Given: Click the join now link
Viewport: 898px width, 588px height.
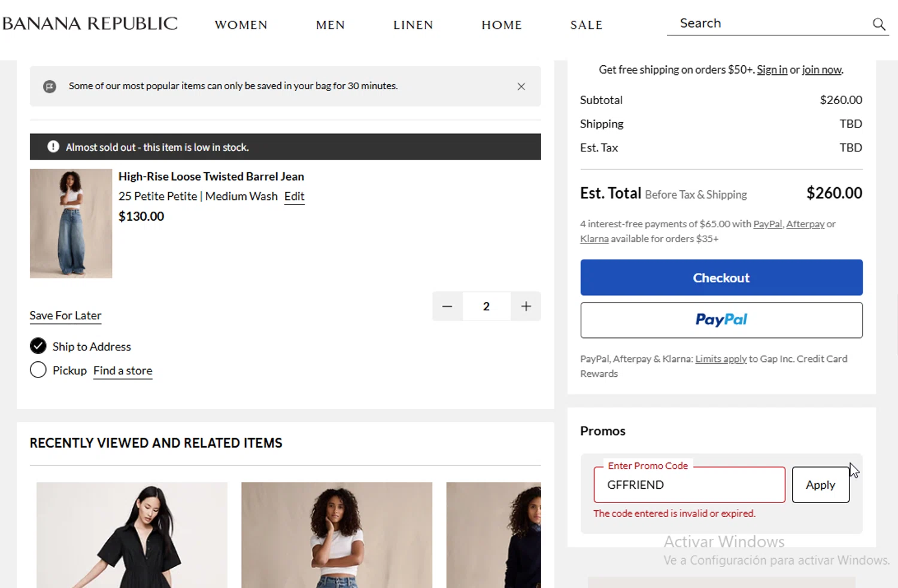Looking at the screenshot, I should [x=822, y=69].
